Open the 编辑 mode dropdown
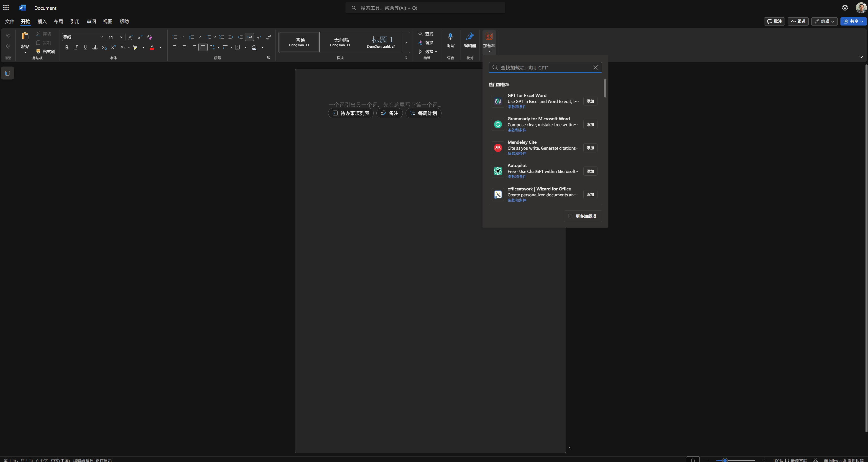 824,21
